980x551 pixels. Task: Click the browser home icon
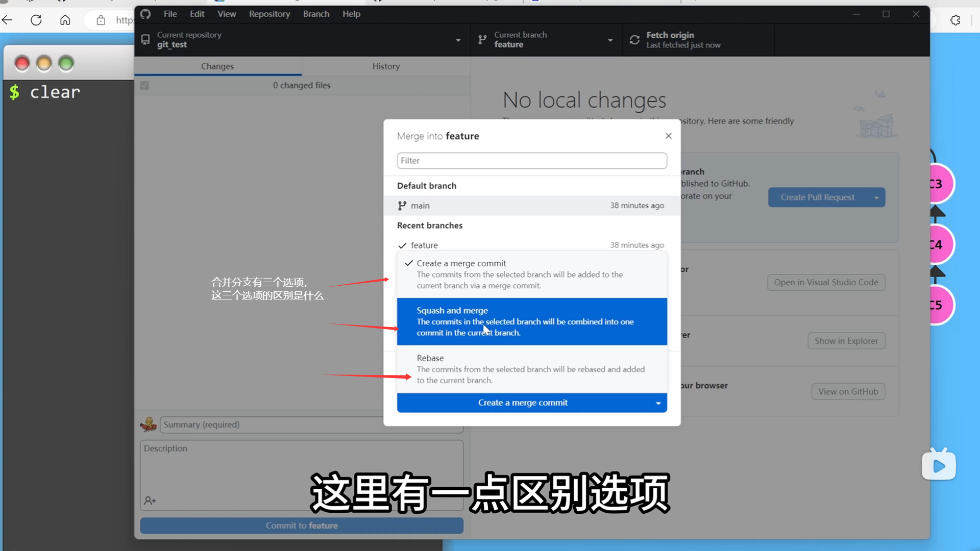pos(65,20)
